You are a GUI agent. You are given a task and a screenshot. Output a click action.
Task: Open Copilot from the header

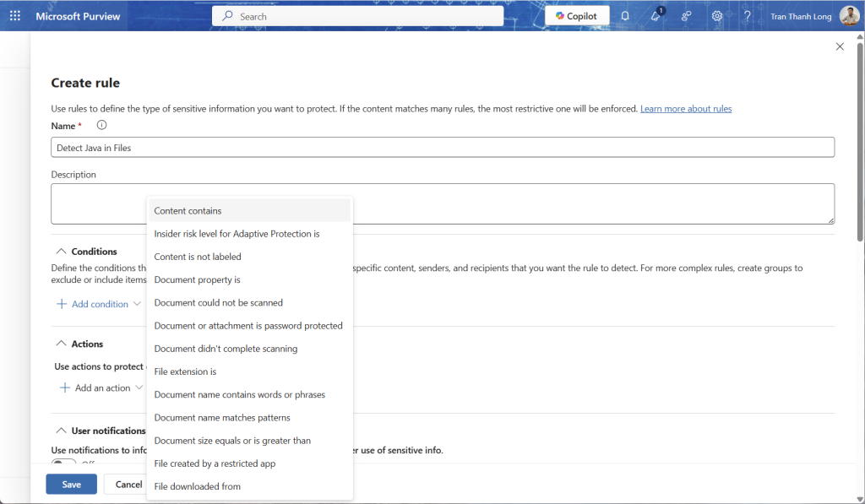pyautogui.click(x=577, y=16)
